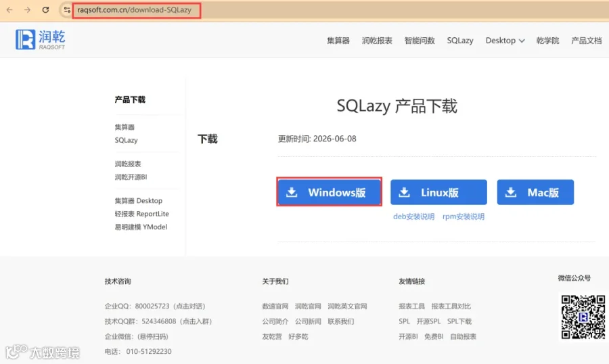This screenshot has width=609, height=364.
Task: Open 集算器 in top navigation
Action: pos(338,41)
